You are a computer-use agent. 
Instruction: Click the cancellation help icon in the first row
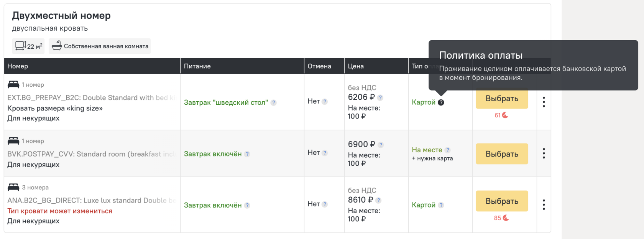coord(325,102)
